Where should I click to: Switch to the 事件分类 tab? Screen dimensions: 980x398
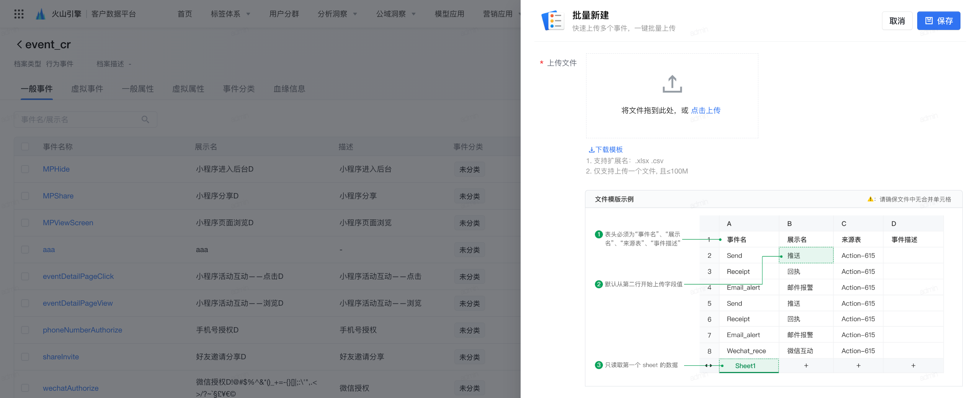coord(239,89)
